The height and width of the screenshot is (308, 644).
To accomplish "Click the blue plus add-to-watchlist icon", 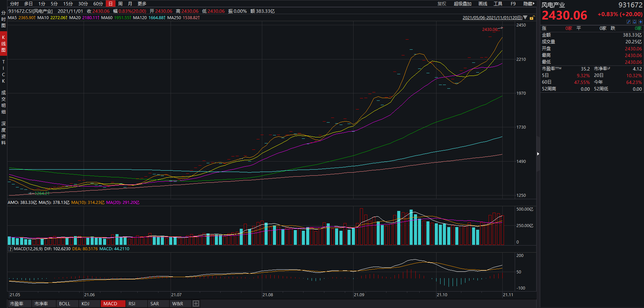I will 640,22.
